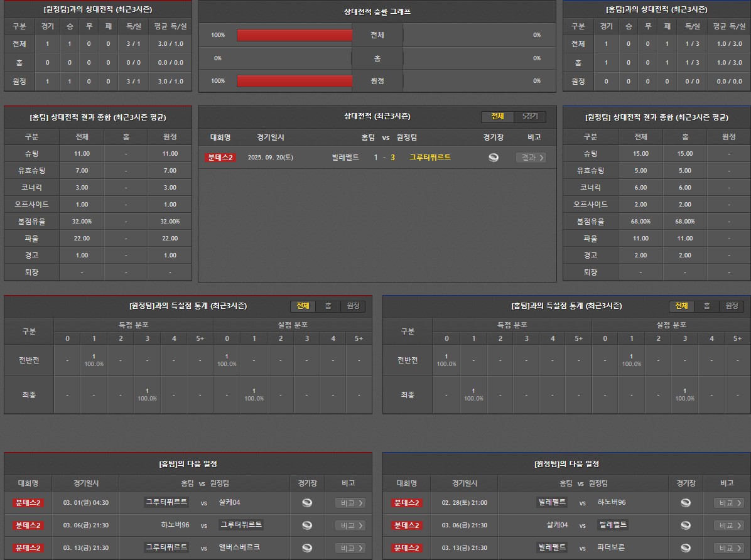Select 전체 toggle in 상대전적 panel

coord(497,117)
